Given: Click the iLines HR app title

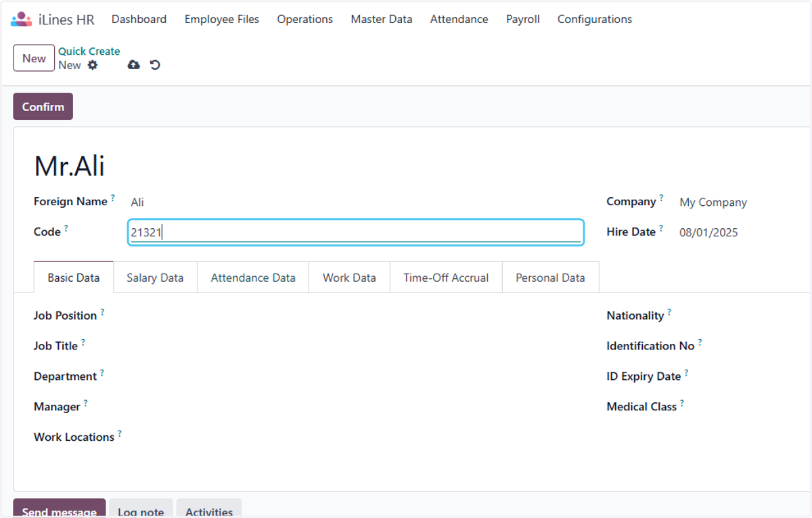Looking at the screenshot, I should pyautogui.click(x=67, y=20).
